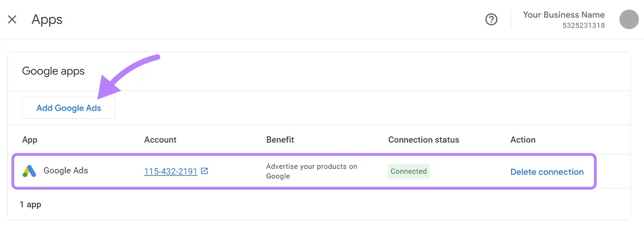Click the Account column header
Viewport: 644px width, 229px height.
tap(160, 140)
